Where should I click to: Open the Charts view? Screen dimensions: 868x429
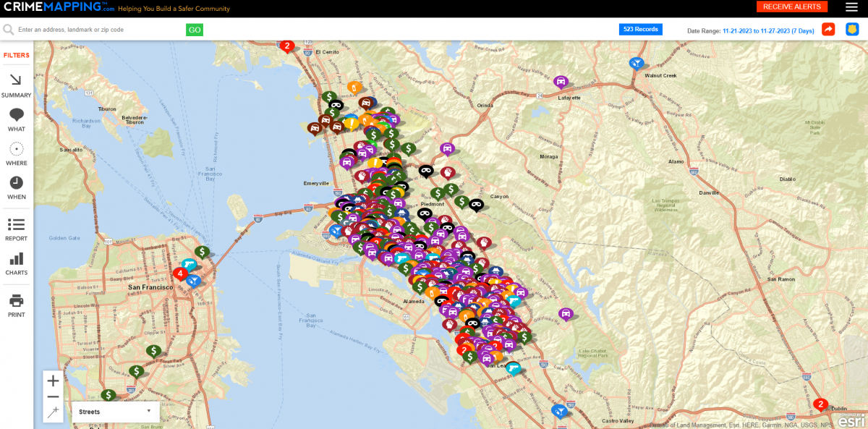coord(16,263)
